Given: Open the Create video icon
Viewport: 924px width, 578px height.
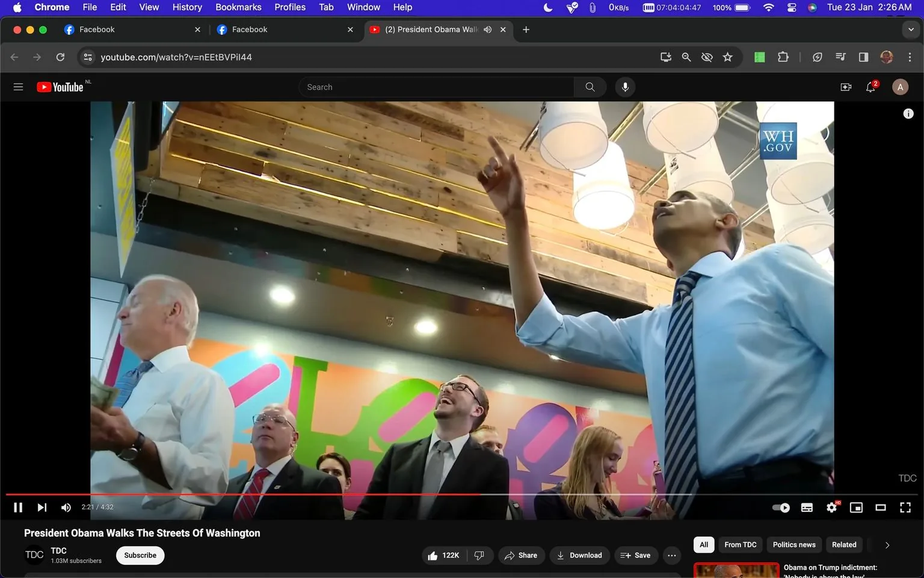Looking at the screenshot, I should (846, 87).
